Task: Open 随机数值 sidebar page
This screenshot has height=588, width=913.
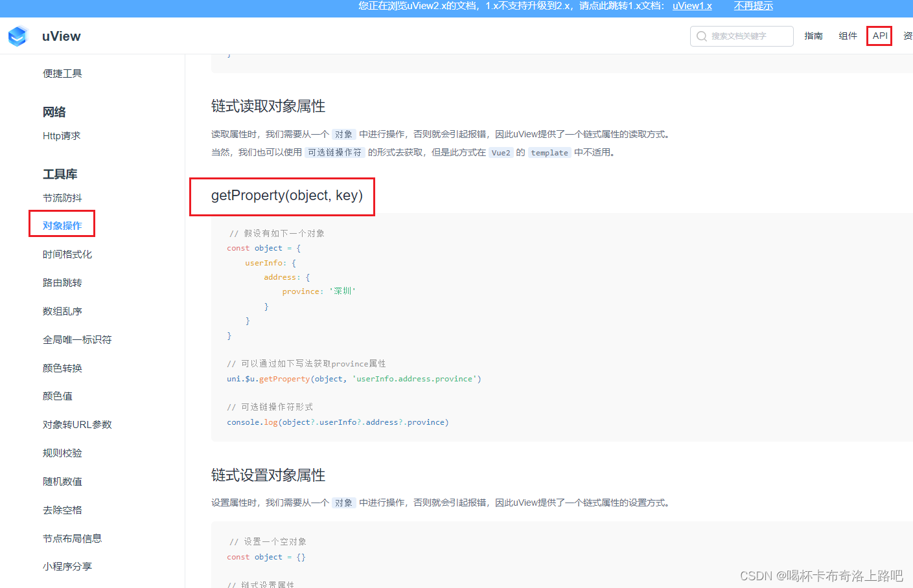Action: pos(62,481)
